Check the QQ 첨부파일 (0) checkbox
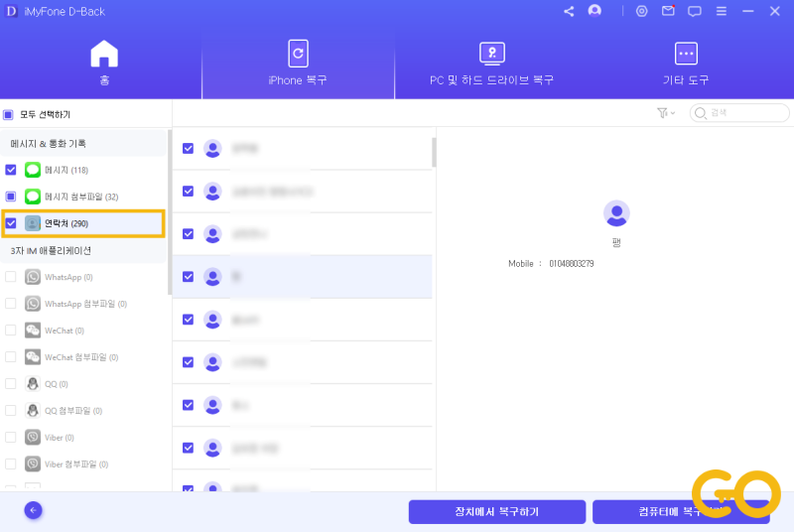 pyautogui.click(x=11, y=411)
